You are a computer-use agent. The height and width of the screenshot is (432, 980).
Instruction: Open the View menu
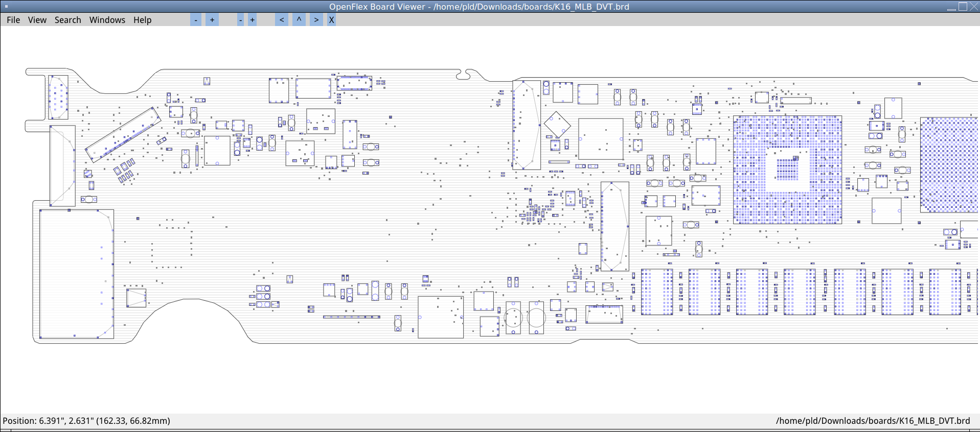[x=37, y=20]
